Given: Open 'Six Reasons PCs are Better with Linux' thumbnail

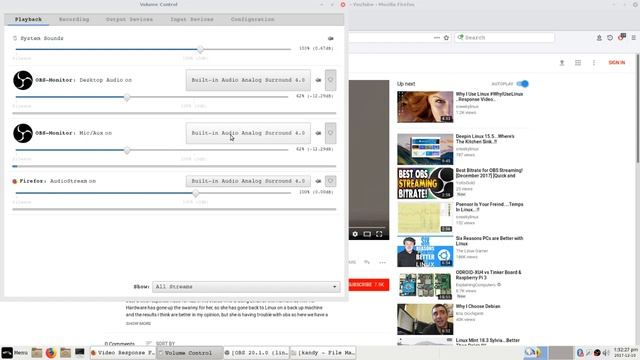Looking at the screenshot, I should (425, 251).
